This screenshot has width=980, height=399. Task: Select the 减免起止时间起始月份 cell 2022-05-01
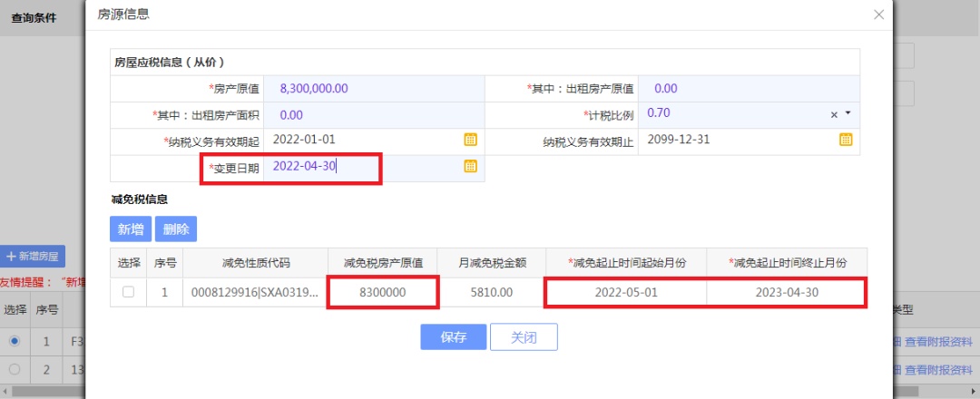[626, 292]
